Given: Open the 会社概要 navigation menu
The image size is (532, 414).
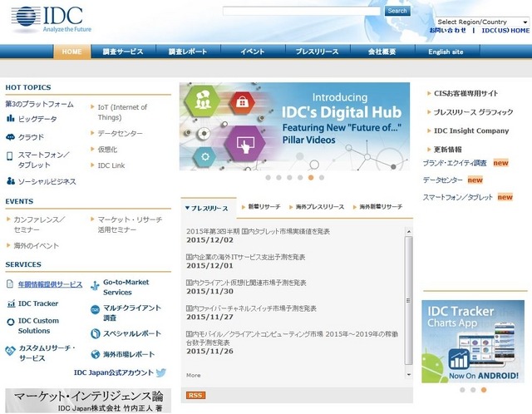Looking at the screenshot, I should [382, 52].
